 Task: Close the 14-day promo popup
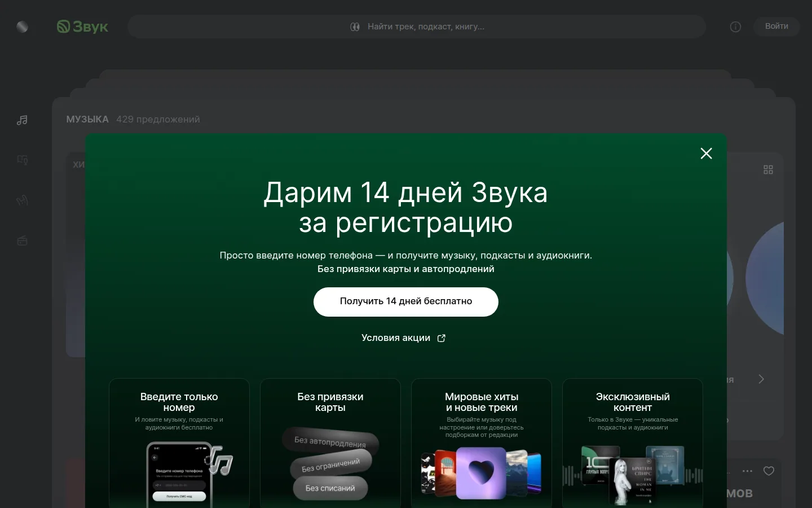click(706, 154)
